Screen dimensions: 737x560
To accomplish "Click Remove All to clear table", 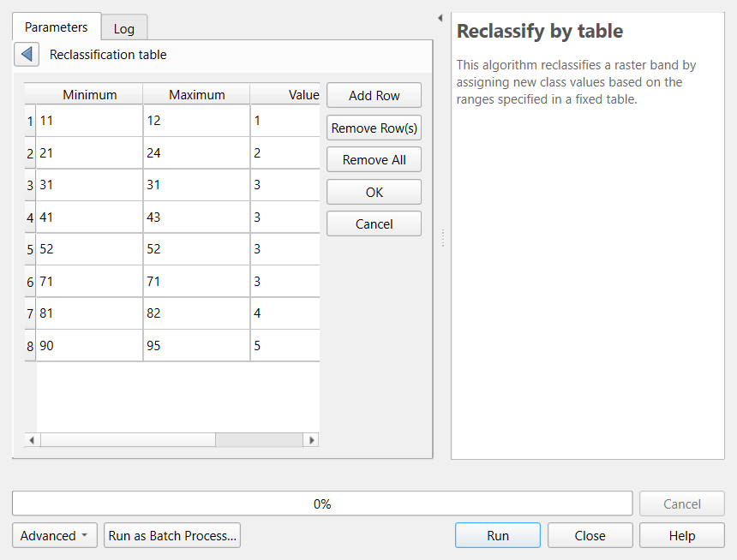I will [374, 160].
